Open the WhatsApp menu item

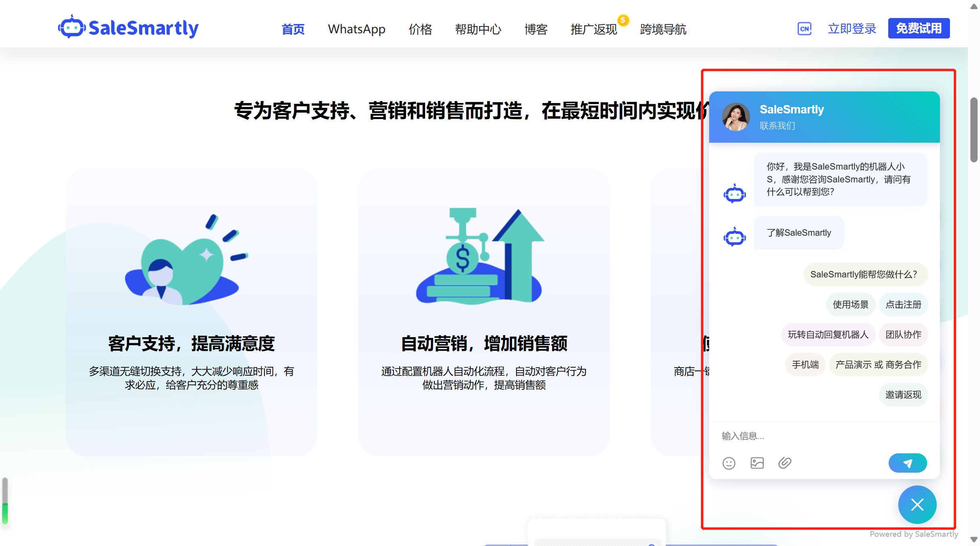356,29
